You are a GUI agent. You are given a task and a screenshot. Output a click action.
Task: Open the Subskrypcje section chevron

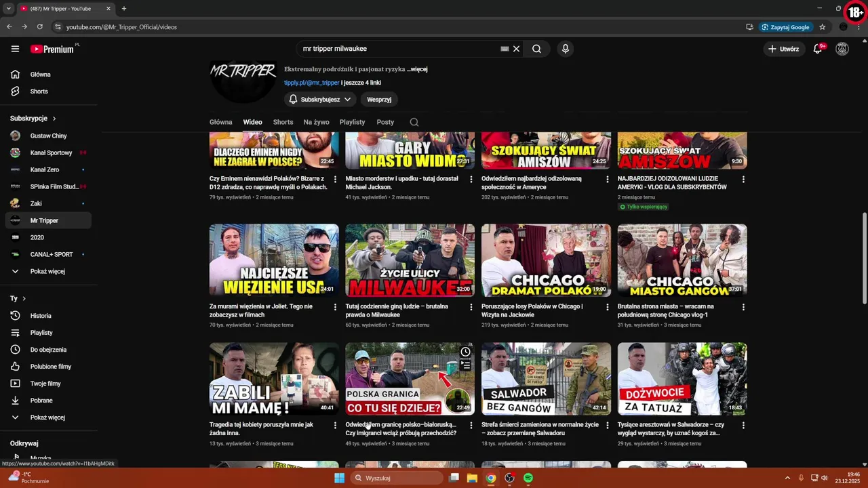(x=54, y=119)
